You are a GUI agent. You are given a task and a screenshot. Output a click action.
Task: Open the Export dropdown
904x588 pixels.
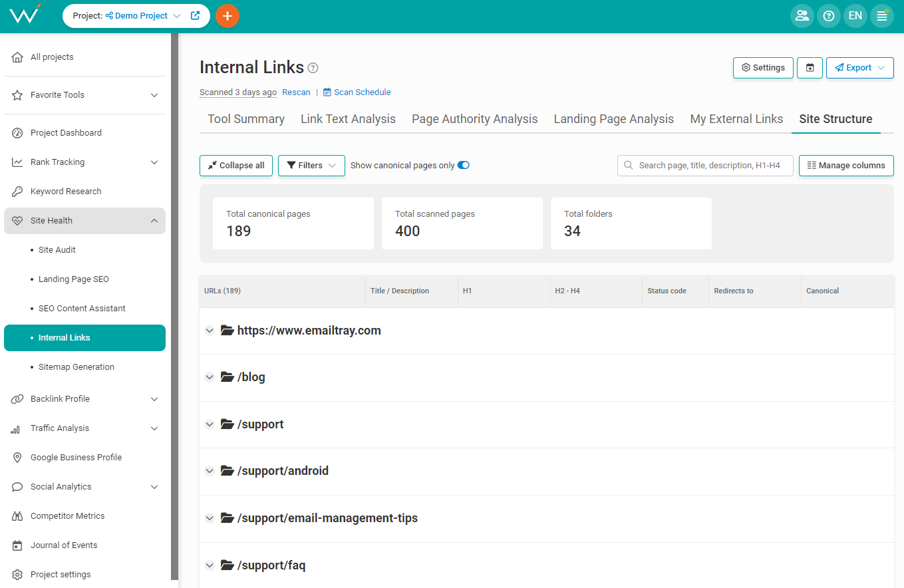coord(859,68)
